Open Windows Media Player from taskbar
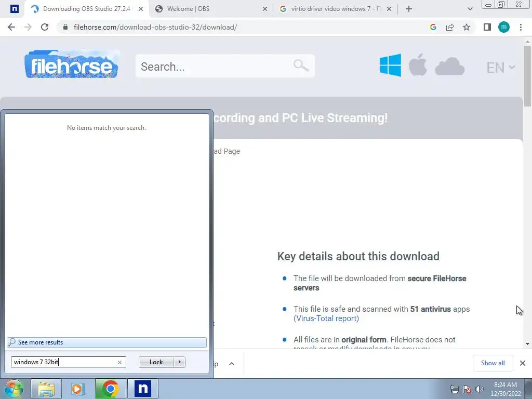This screenshot has width=532, height=399. click(x=78, y=389)
